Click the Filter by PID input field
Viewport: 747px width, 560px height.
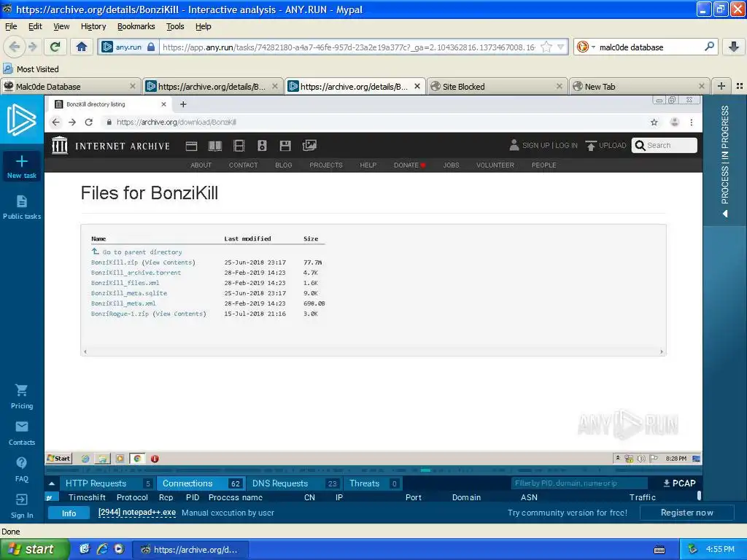tap(578, 483)
